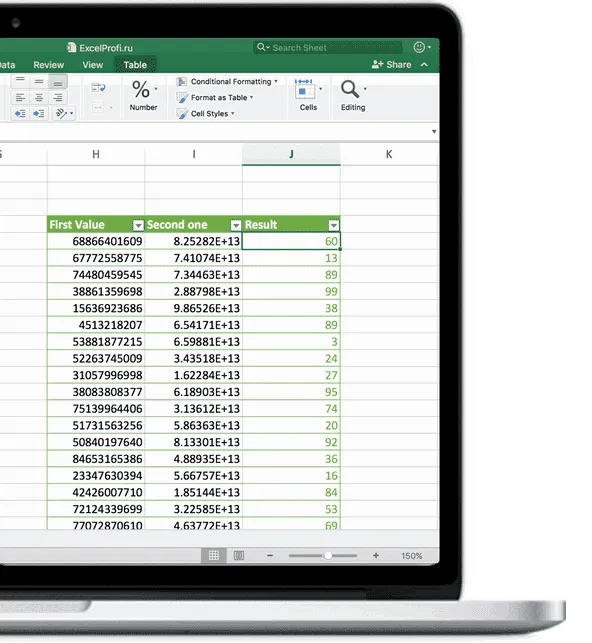Screen dimensions: 592x643
Task: Select column I header
Action: point(194,154)
